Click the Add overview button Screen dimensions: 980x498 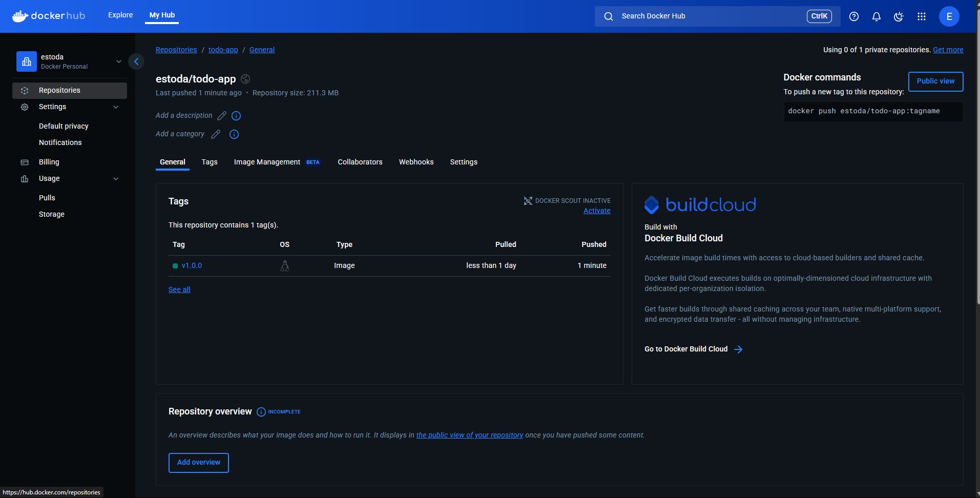[199, 463]
